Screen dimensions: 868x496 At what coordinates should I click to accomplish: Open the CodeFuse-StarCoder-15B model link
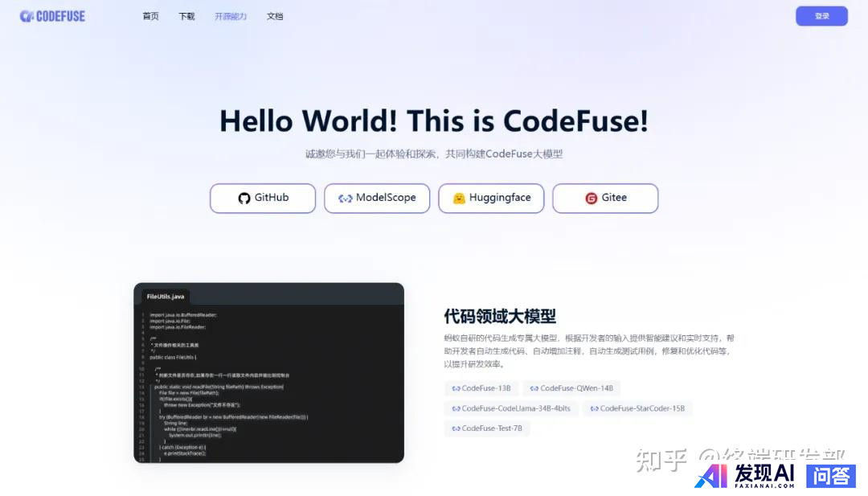click(x=637, y=408)
